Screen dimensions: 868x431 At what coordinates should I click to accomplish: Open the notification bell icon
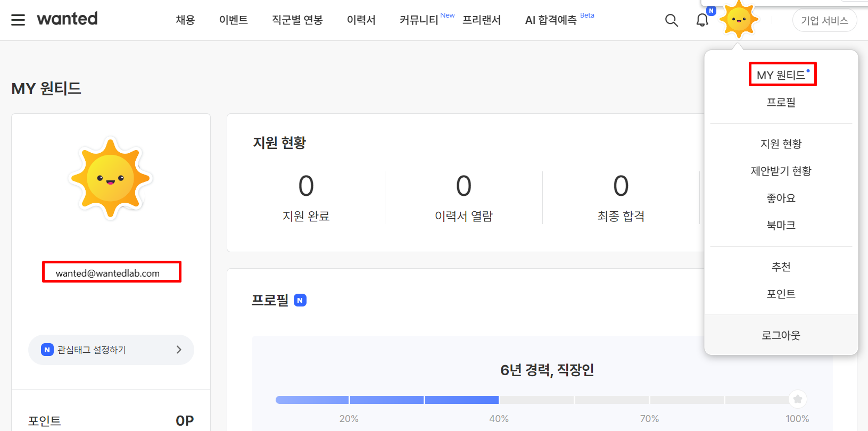click(702, 20)
